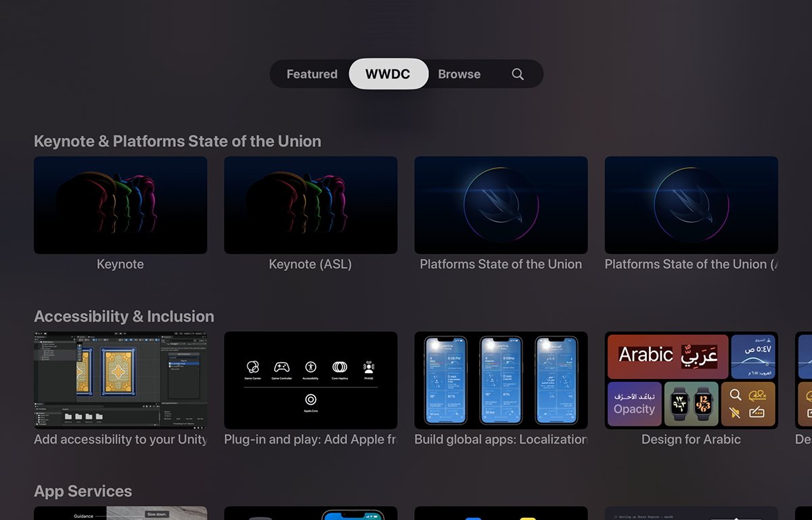Screen dimensions: 812x520
Task: Open first App Services thumbnail showing Guidance
Action: pyautogui.click(x=120, y=513)
